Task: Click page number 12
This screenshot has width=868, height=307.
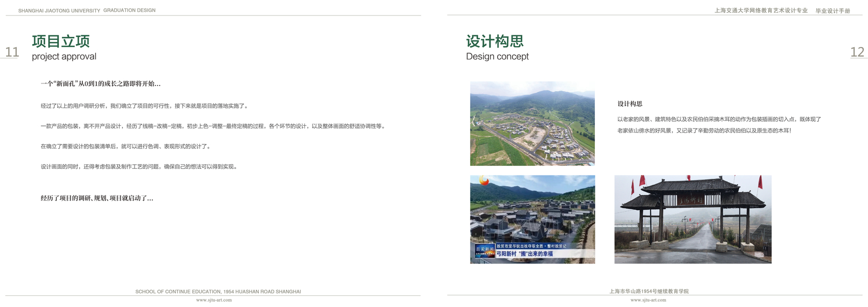Action: [857, 52]
